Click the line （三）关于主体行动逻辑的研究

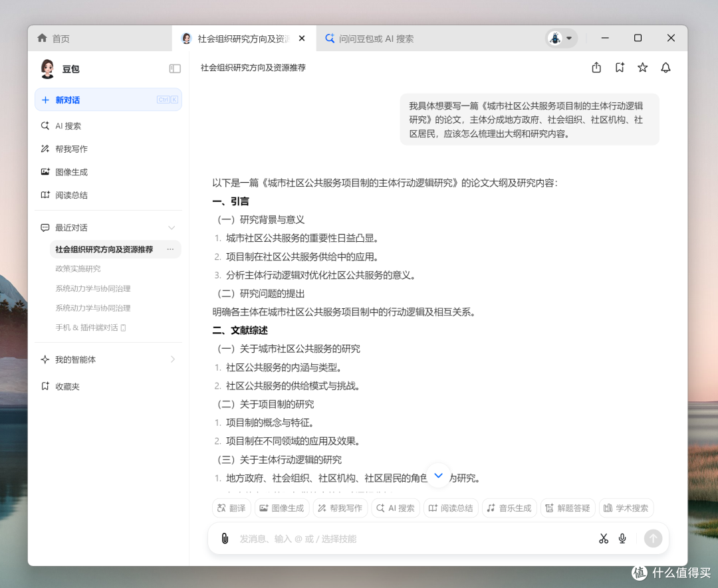279,459
